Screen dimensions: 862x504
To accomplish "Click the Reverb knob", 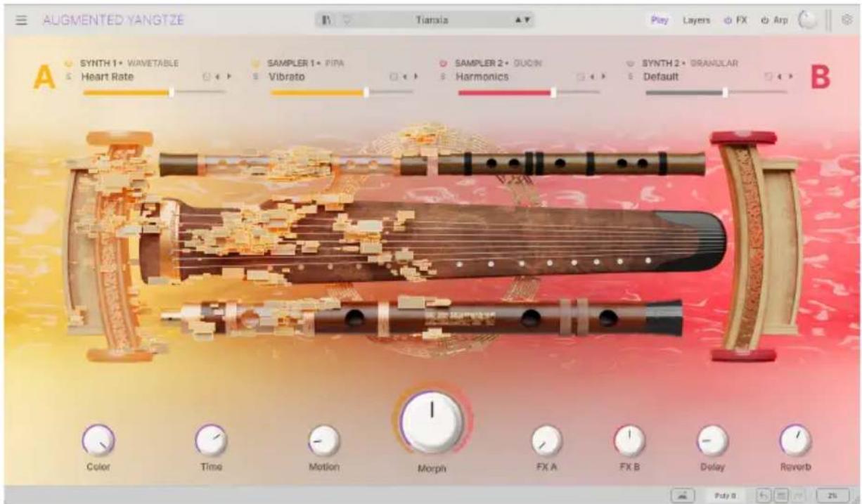I will 795,441.
